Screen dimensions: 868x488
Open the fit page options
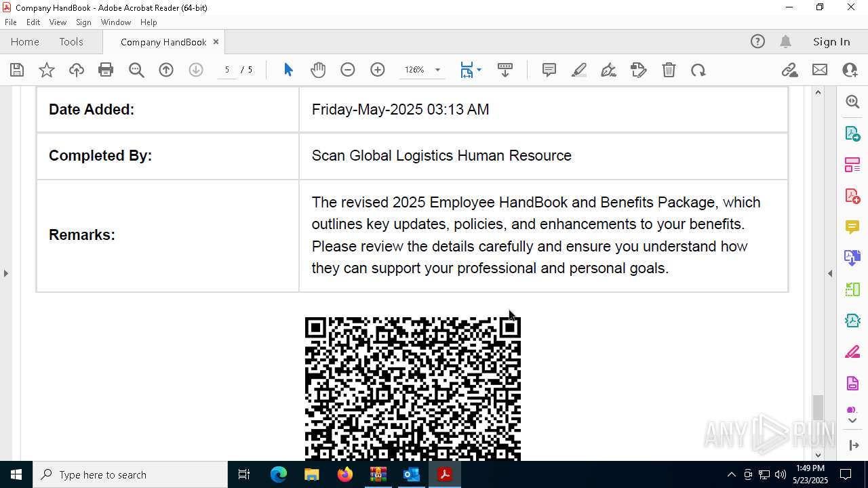tap(471, 70)
